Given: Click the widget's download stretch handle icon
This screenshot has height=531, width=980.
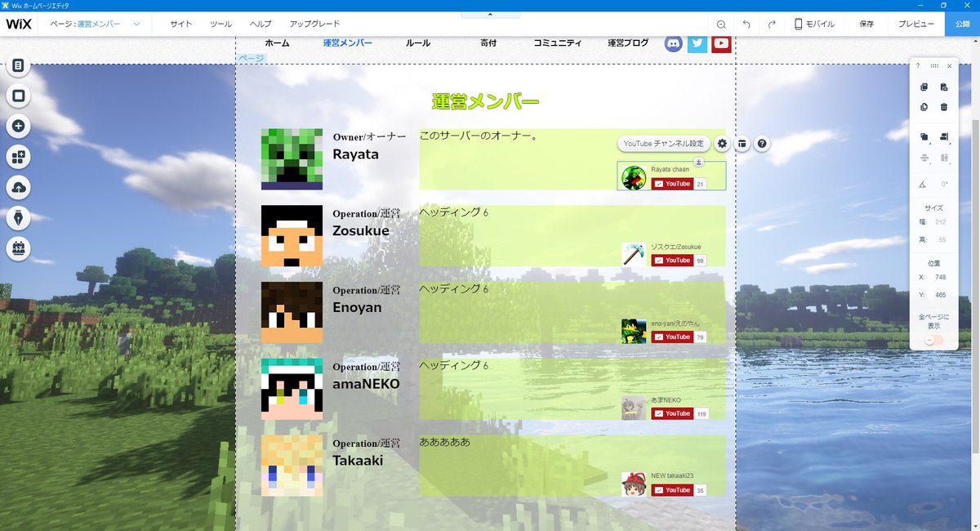Looking at the screenshot, I should coord(698,162).
